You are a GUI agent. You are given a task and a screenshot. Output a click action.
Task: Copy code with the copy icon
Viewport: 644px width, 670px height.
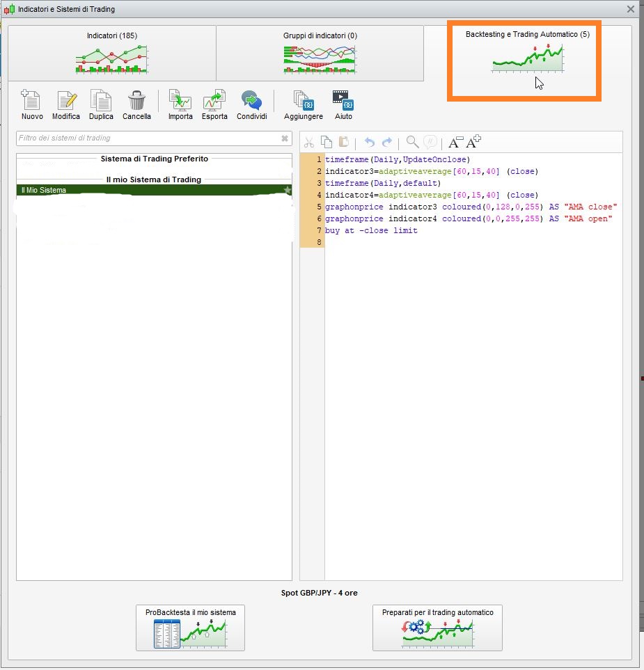[x=327, y=142]
